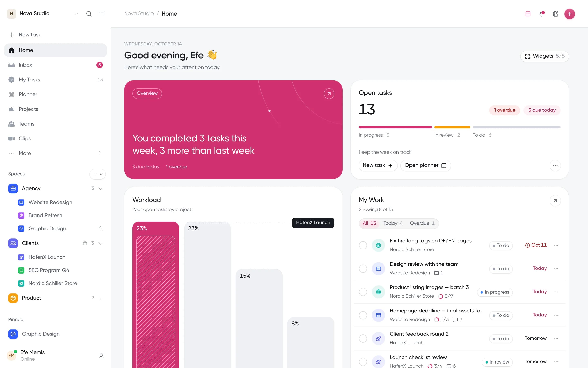Check off Homepage deadline task
588x368 pixels.
coord(363,315)
